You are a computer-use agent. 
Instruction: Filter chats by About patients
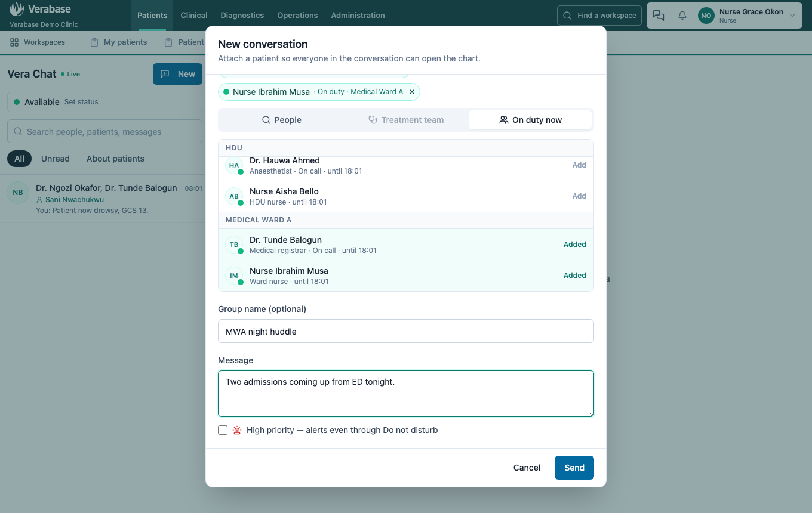click(115, 159)
